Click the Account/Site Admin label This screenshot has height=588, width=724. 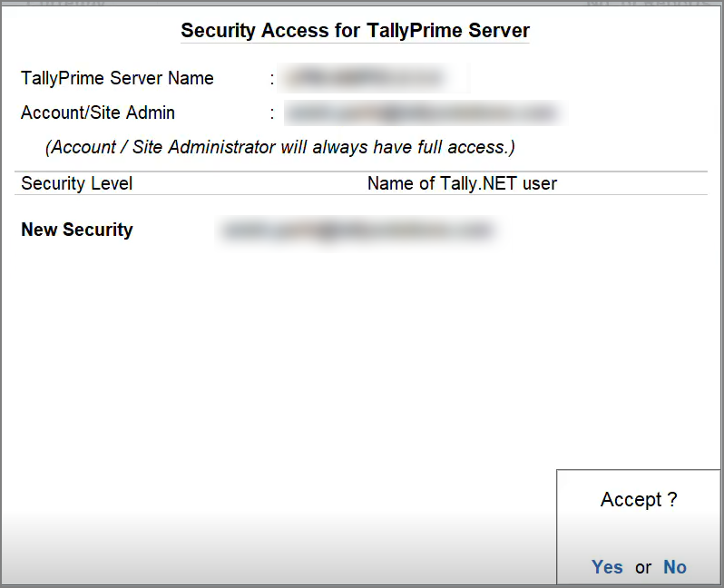[x=98, y=113]
